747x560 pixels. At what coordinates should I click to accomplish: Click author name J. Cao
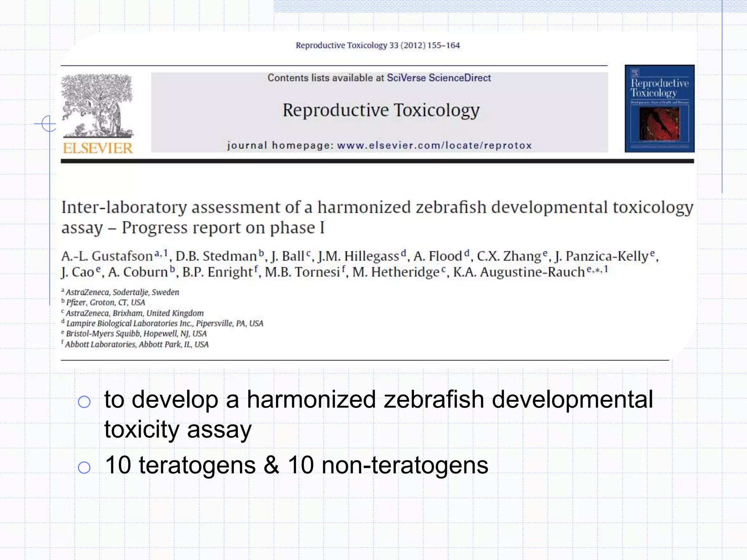pyautogui.click(x=77, y=272)
